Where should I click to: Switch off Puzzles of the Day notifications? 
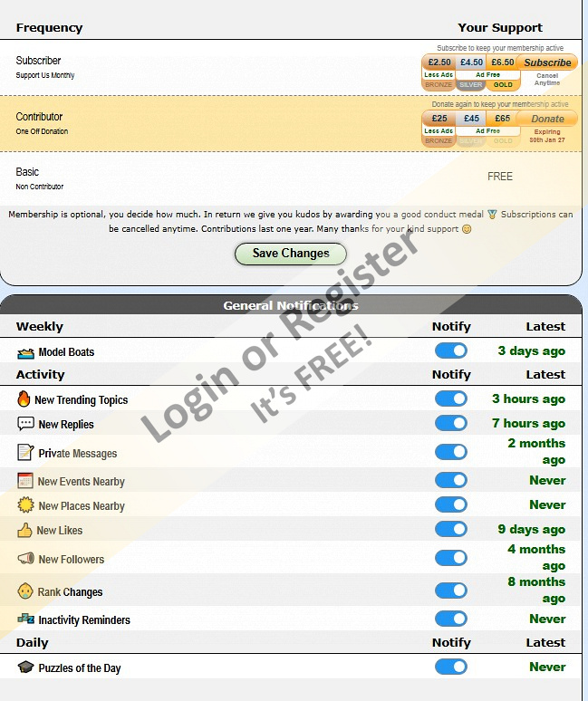(450, 667)
